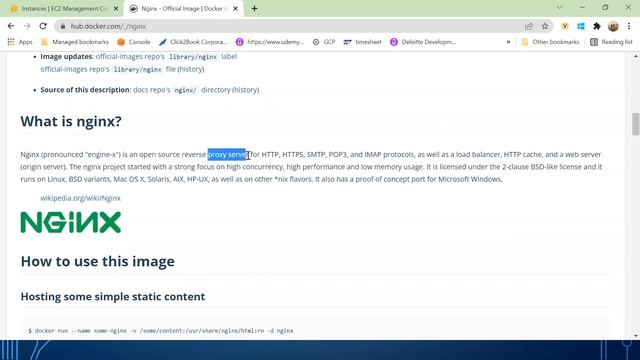
Task: Switch to Instances EC2 Management tab
Action: 63,8
